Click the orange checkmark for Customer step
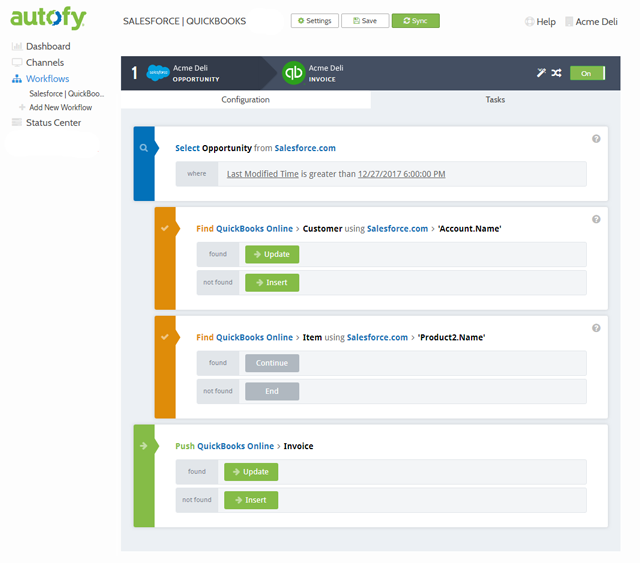 [165, 228]
